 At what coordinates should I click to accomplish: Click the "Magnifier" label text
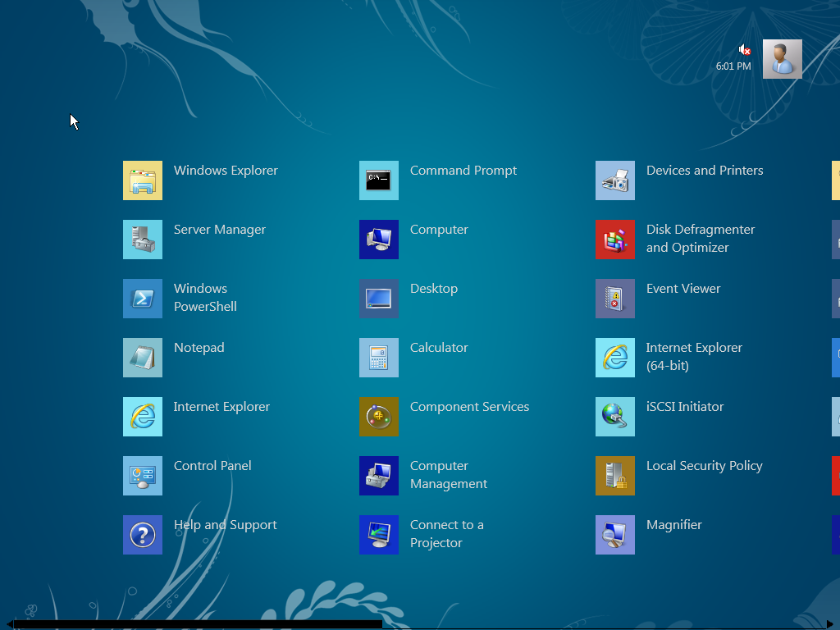[x=674, y=525]
